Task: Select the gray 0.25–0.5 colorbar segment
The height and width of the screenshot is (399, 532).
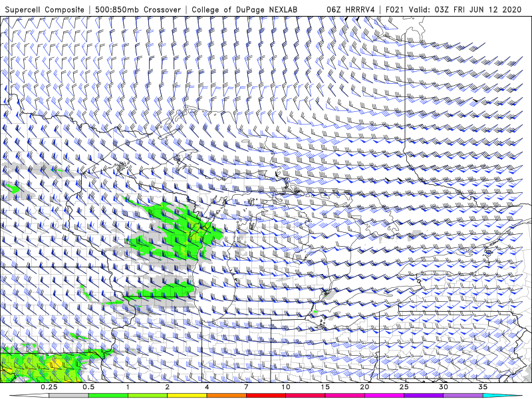Action: click(69, 396)
